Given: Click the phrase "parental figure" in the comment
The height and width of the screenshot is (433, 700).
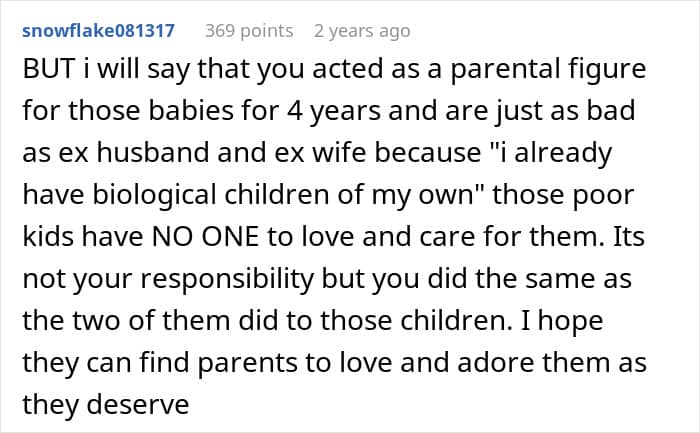Looking at the screenshot, I should [548, 70].
